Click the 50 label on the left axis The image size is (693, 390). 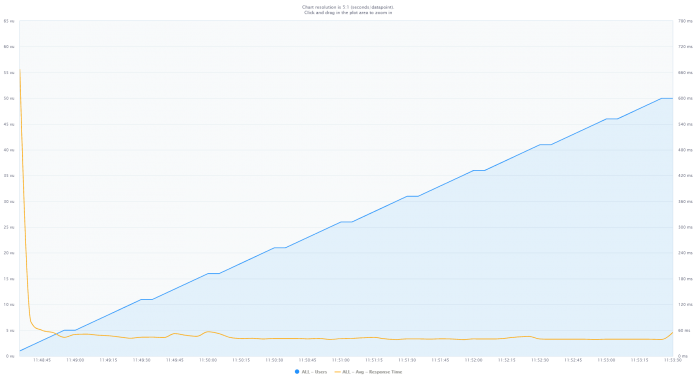(9, 99)
